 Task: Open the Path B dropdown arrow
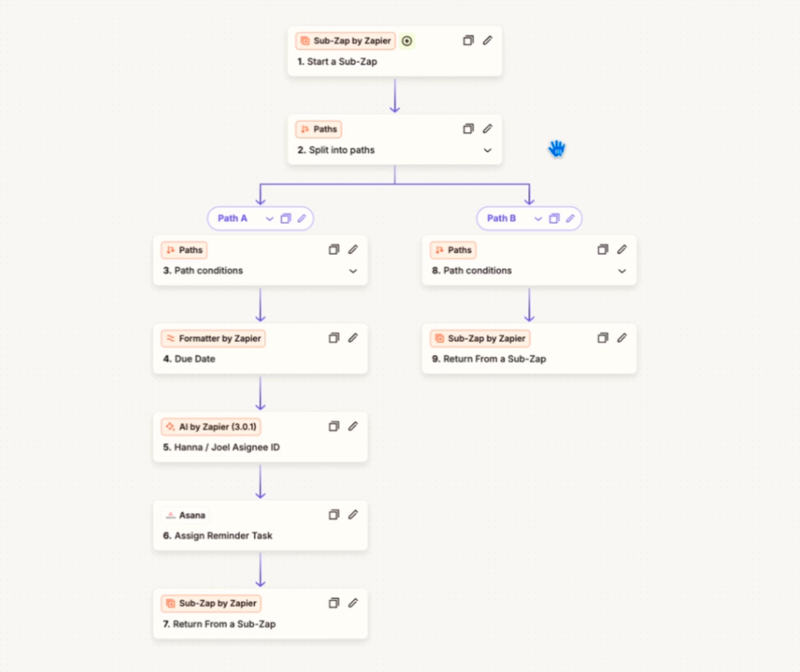click(x=538, y=219)
